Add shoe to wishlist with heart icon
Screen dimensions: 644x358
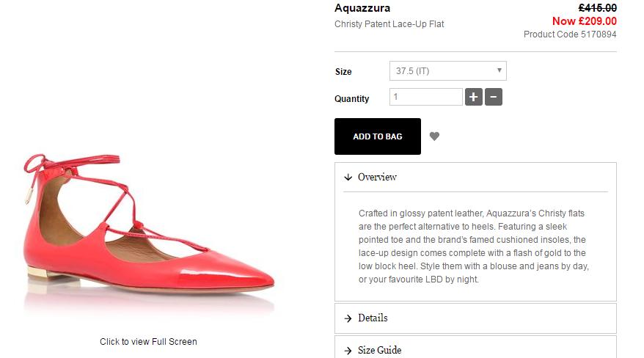coord(434,136)
